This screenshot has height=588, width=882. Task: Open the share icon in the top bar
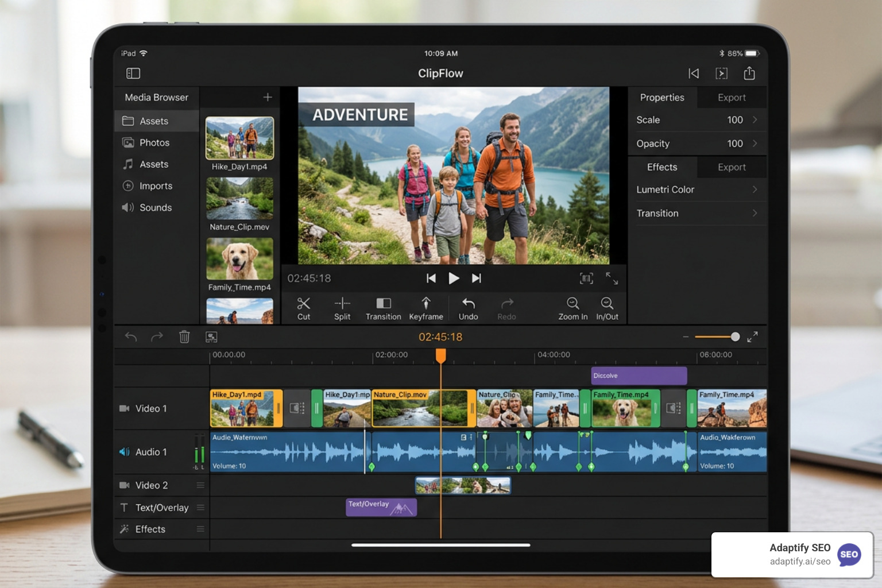(749, 73)
